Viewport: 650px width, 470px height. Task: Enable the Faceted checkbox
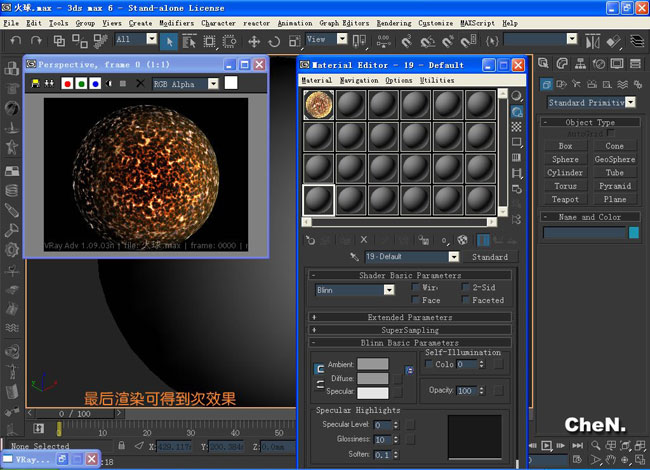(x=466, y=300)
